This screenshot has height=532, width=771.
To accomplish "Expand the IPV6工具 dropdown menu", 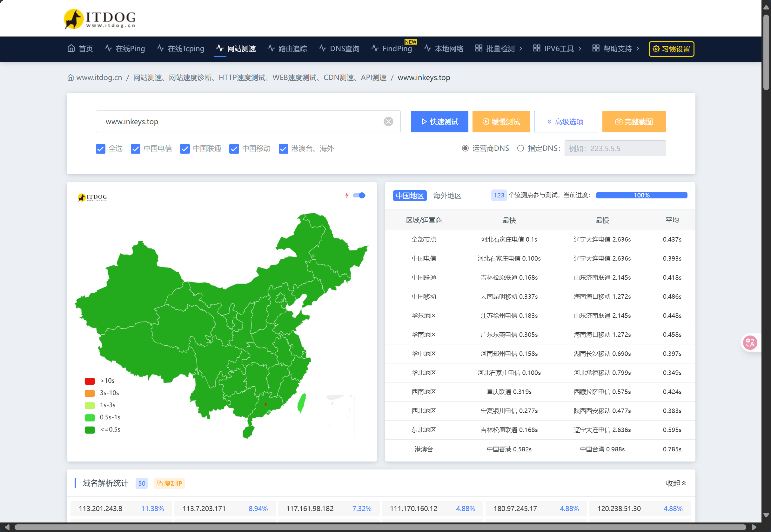I will click(557, 49).
